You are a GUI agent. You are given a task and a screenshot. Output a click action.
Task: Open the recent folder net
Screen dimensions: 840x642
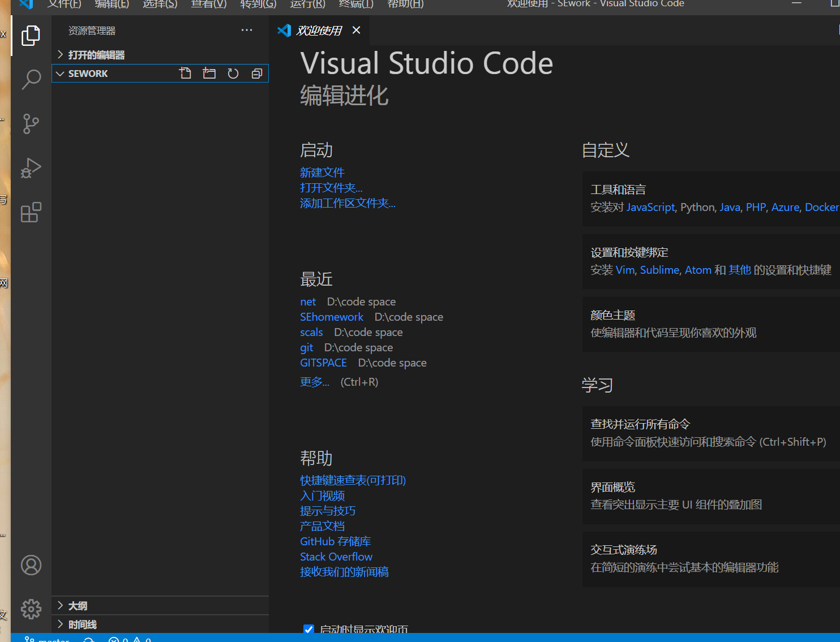tap(308, 301)
